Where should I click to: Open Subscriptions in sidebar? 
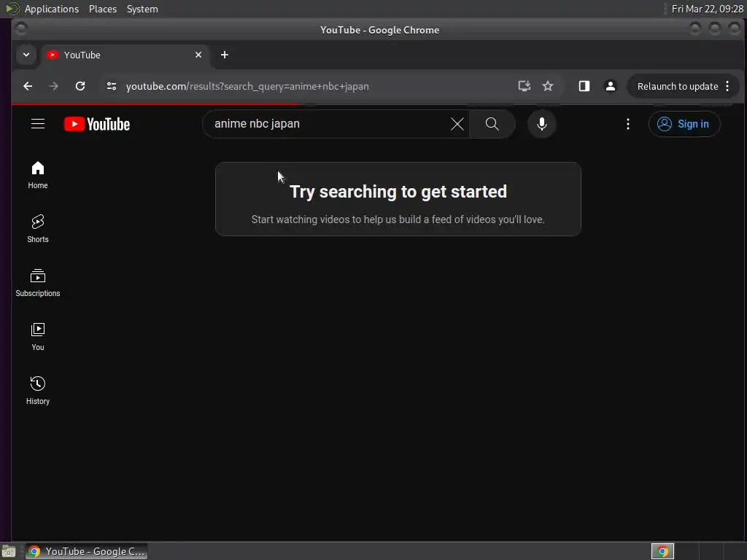click(38, 283)
